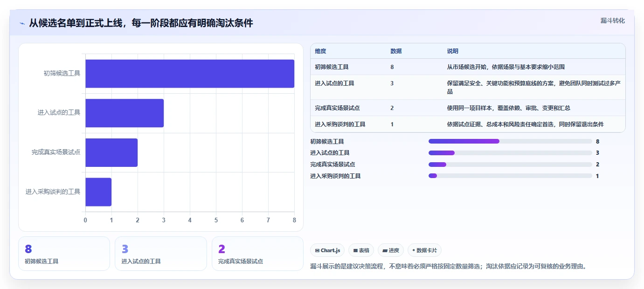Click the stat card showing 8 初筛候选工具
The image size is (644, 289).
[x=64, y=254]
